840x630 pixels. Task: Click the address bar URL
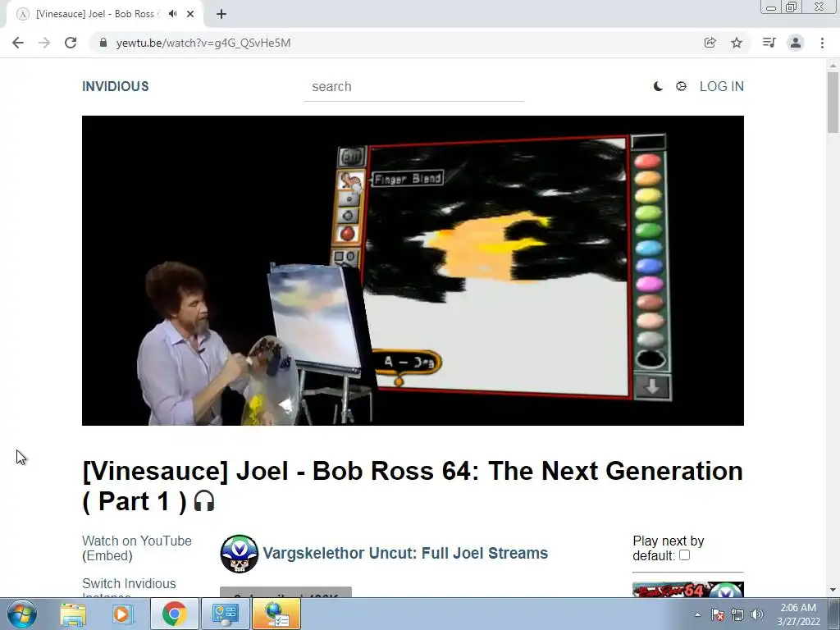(203, 43)
